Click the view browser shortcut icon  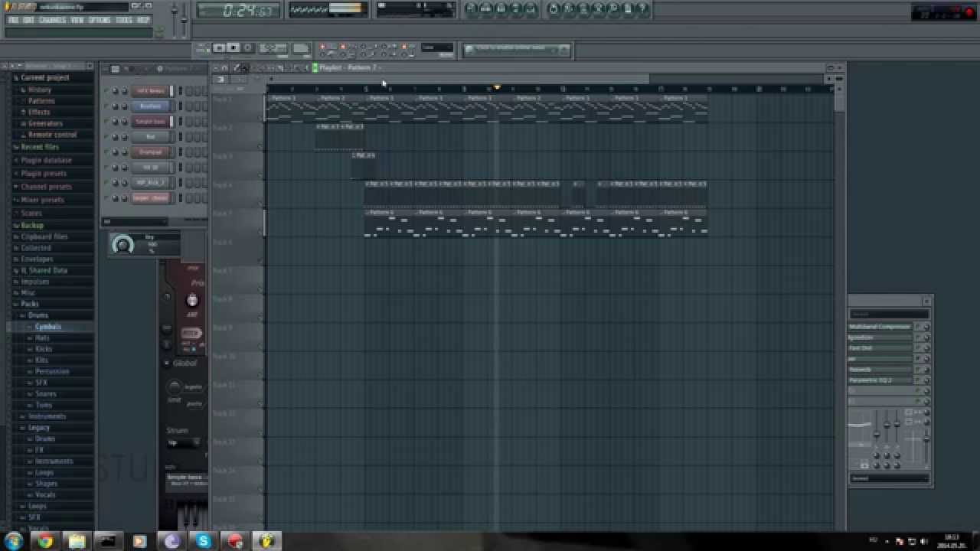pyautogui.click(x=517, y=9)
